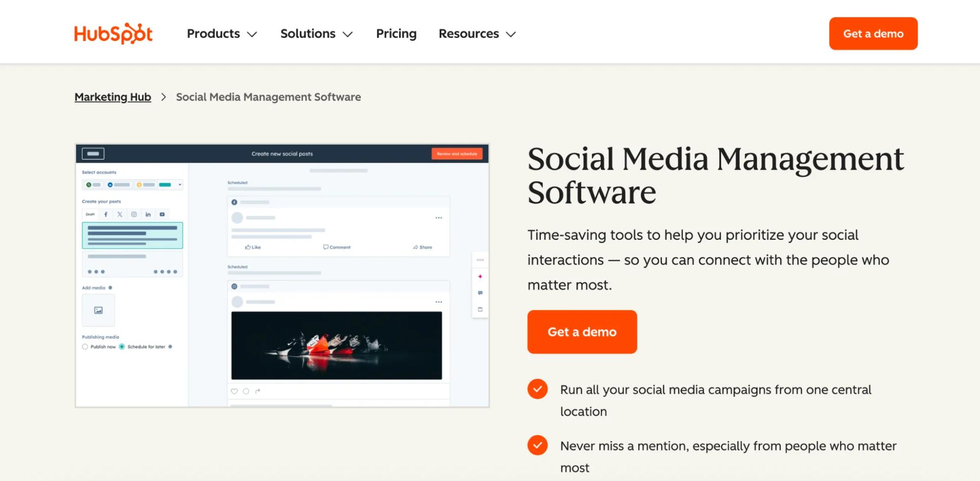The image size is (980, 481).
Task: Select the Draft tab under Create your posts
Action: coord(90,214)
